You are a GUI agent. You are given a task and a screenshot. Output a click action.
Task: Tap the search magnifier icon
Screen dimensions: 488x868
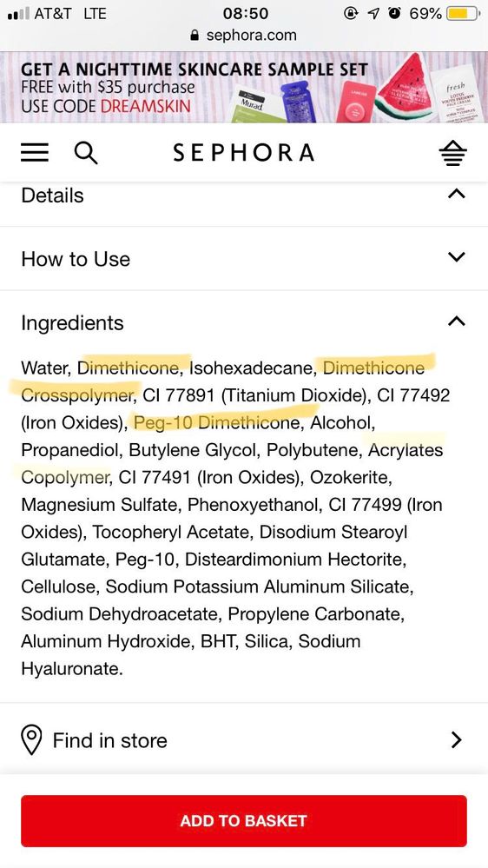pos(86,153)
